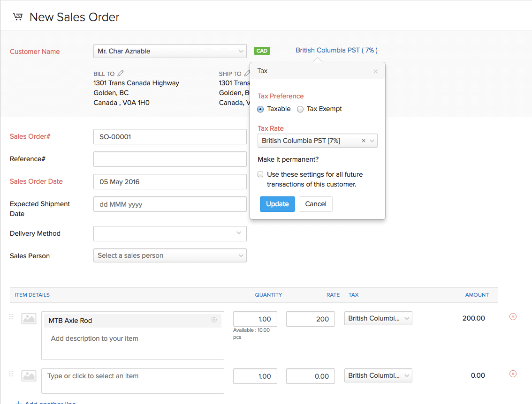
Task: Close the Tax popup with its X icon
Action: (375, 71)
